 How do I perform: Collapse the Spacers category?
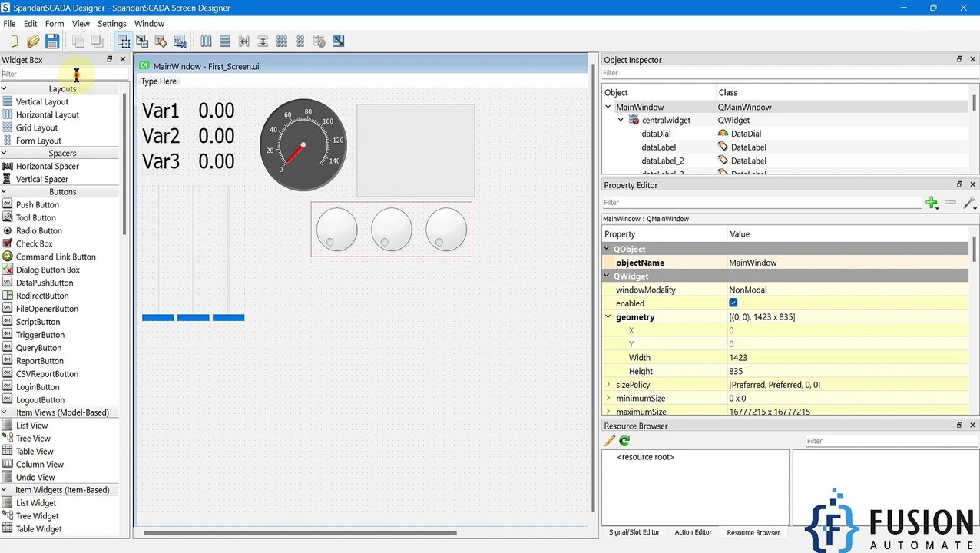click(x=4, y=154)
